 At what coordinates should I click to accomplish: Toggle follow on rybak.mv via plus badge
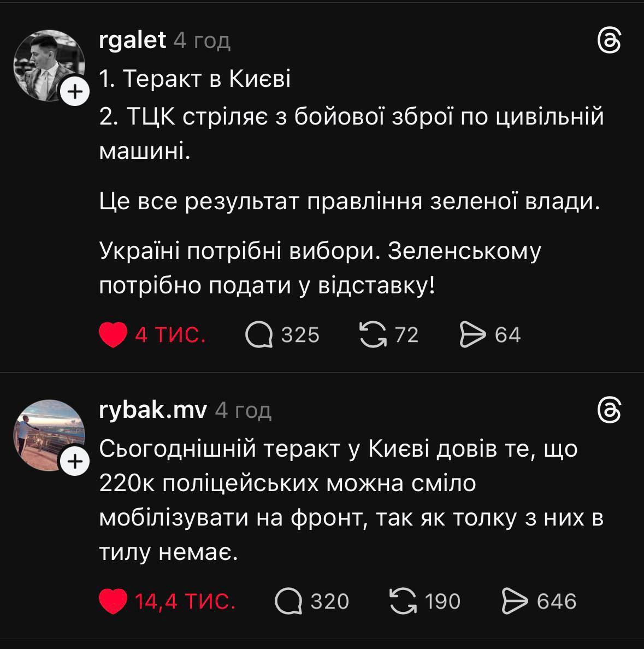pyautogui.click(x=74, y=462)
